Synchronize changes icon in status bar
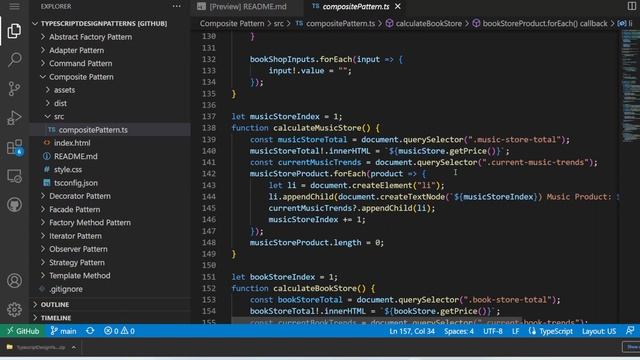640x360 pixels. (x=90, y=331)
